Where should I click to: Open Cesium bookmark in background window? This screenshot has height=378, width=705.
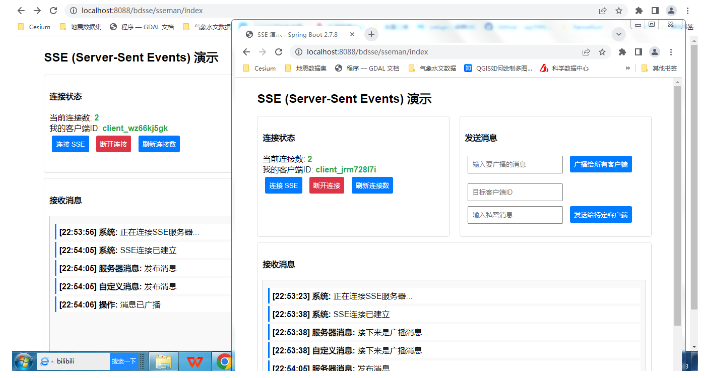(x=34, y=27)
